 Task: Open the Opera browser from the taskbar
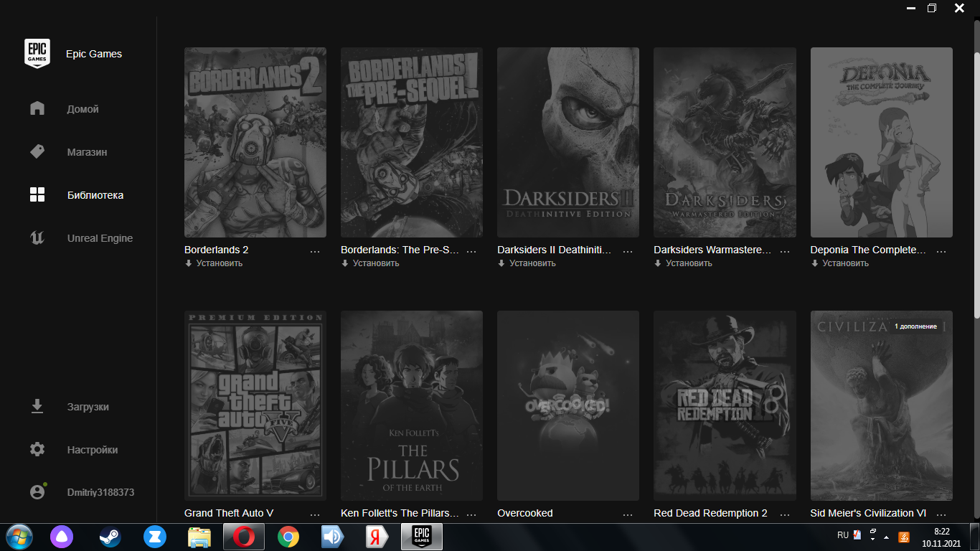tap(244, 537)
